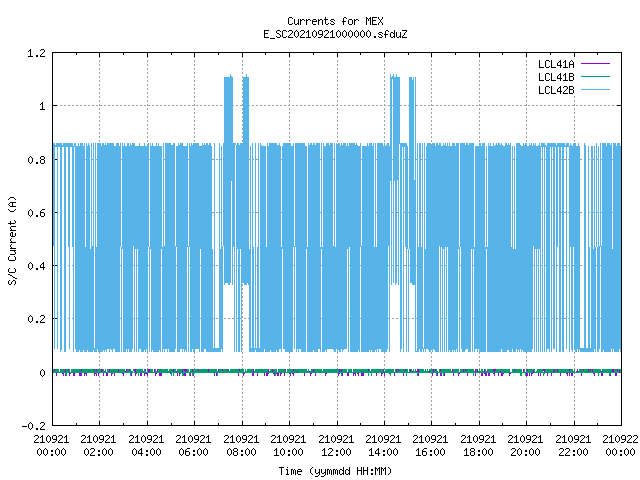Click the green line sample beside LCL41B

click(595, 77)
